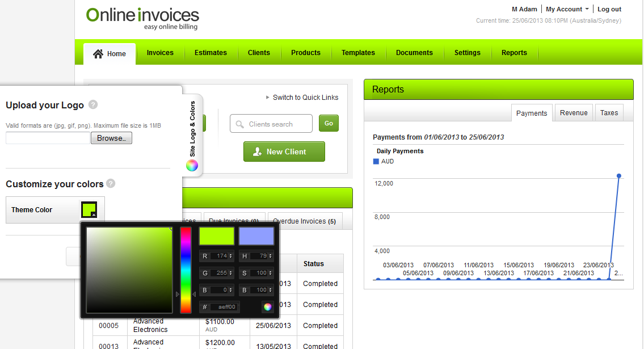The width and height of the screenshot is (644, 349).
Task: Click the help icon beside Customize your colors
Action: tap(111, 183)
